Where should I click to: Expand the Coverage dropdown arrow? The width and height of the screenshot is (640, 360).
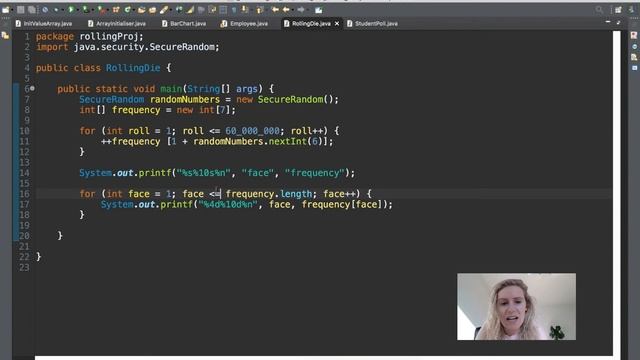92,10
